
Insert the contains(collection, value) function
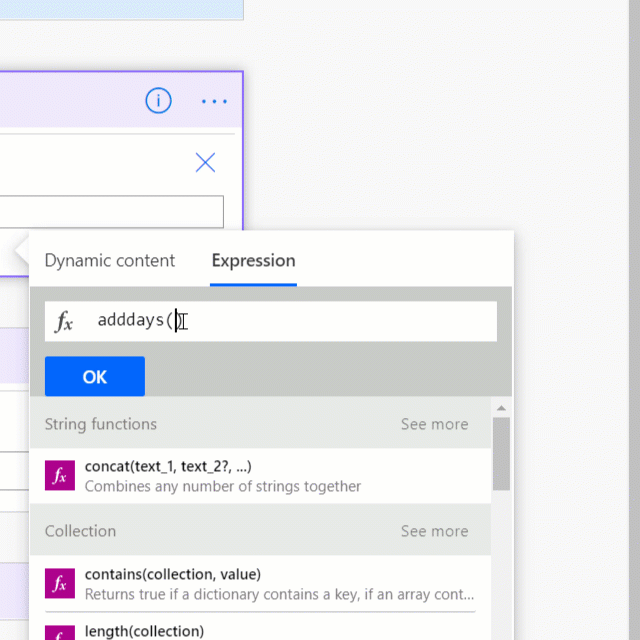click(x=260, y=584)
